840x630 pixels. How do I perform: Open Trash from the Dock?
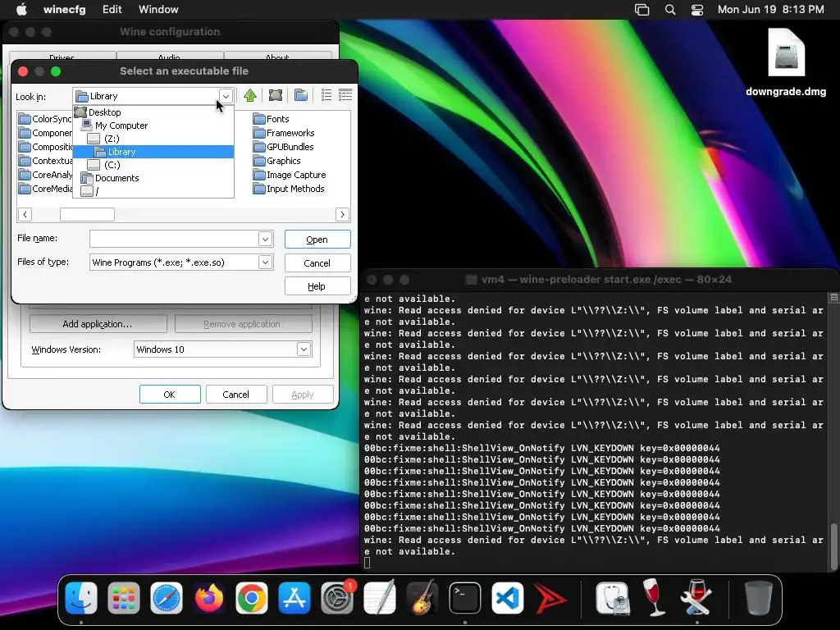coord(759,598)
